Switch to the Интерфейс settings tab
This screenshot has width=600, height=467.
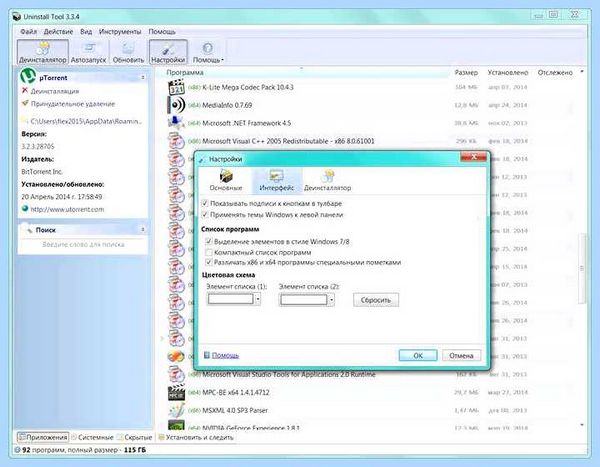tap(277, 181)
